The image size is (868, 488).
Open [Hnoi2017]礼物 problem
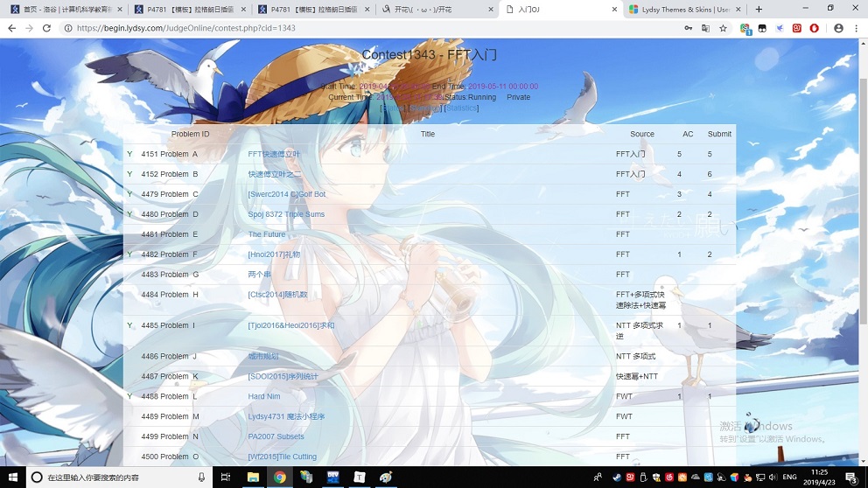click(274, 254)
